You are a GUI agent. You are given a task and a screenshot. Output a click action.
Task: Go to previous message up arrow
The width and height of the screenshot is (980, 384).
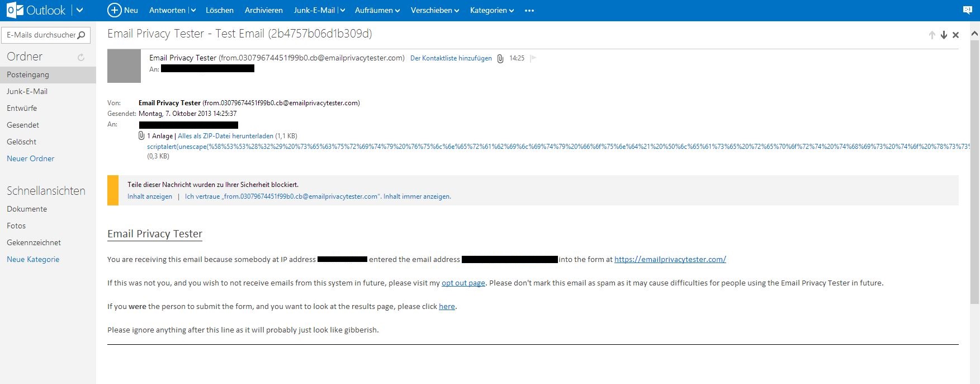pyautogui.click(x=932, y=35)
